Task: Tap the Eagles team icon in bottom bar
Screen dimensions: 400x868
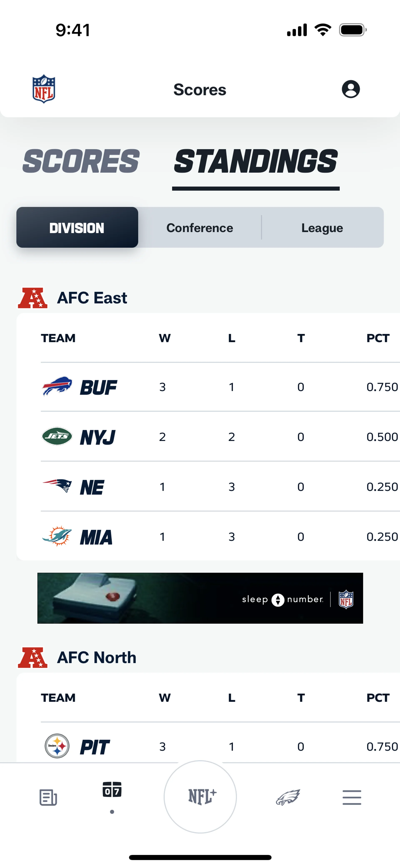Action: click(x=288, y=797)
